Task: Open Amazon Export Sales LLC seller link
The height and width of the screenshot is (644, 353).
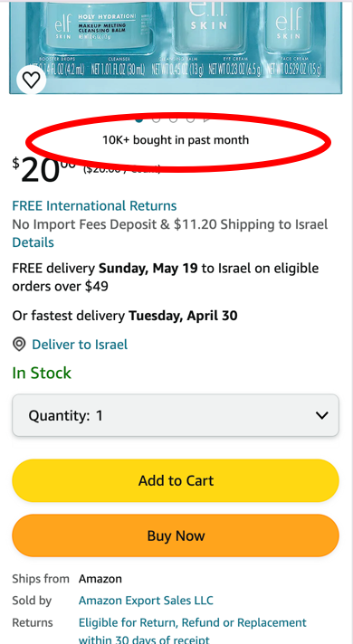Action: pos(146,601)
